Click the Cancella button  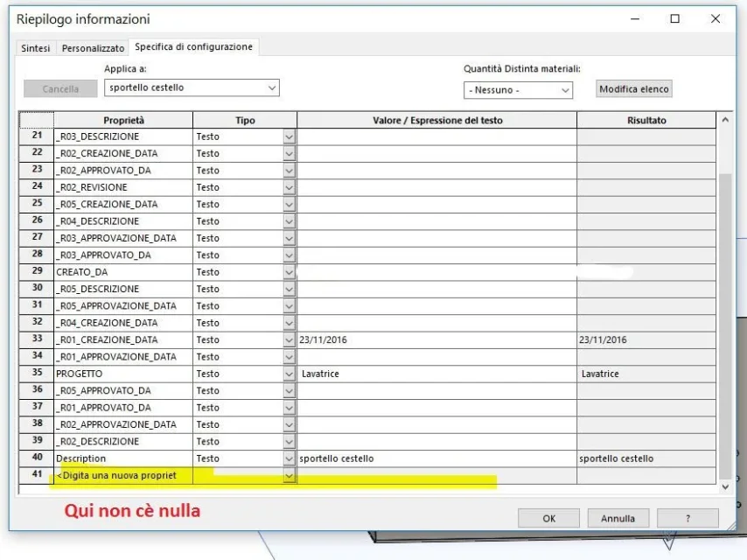(x=60, y=88)
